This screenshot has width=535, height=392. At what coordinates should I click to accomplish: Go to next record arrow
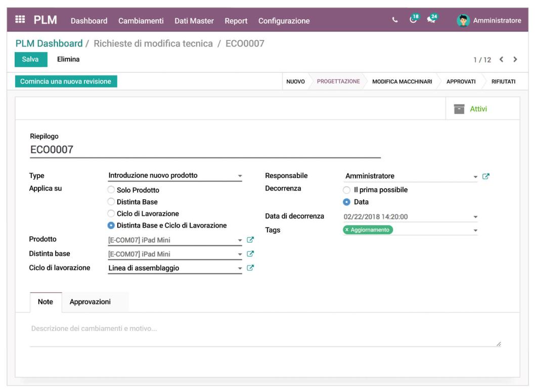pyautogui.click(x=515, y=60)
